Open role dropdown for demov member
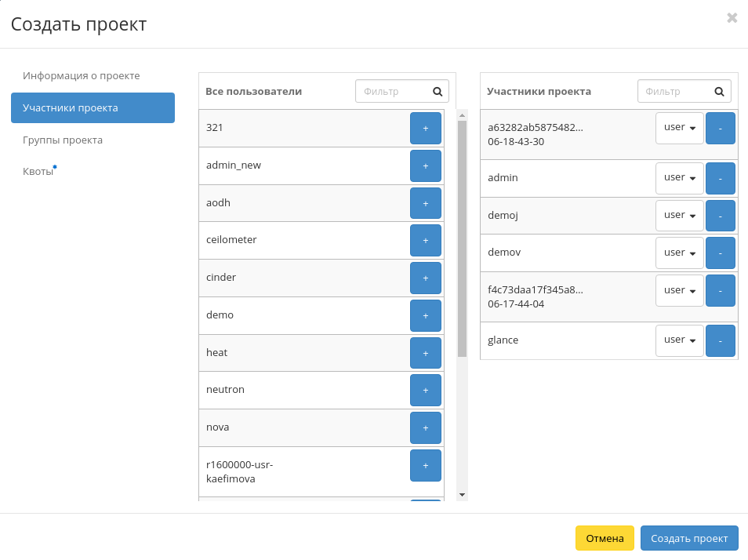The image size is (748, 560). 679,253
